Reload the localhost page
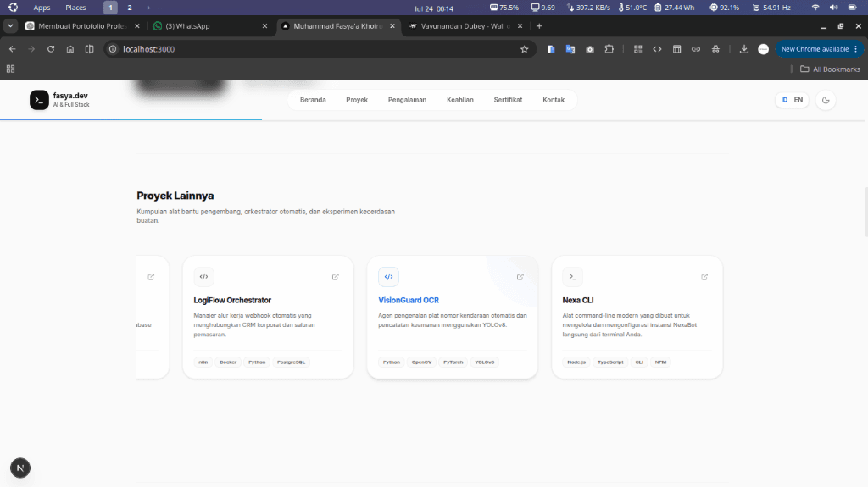Screen dimensions: 868x487 point(51,49)
